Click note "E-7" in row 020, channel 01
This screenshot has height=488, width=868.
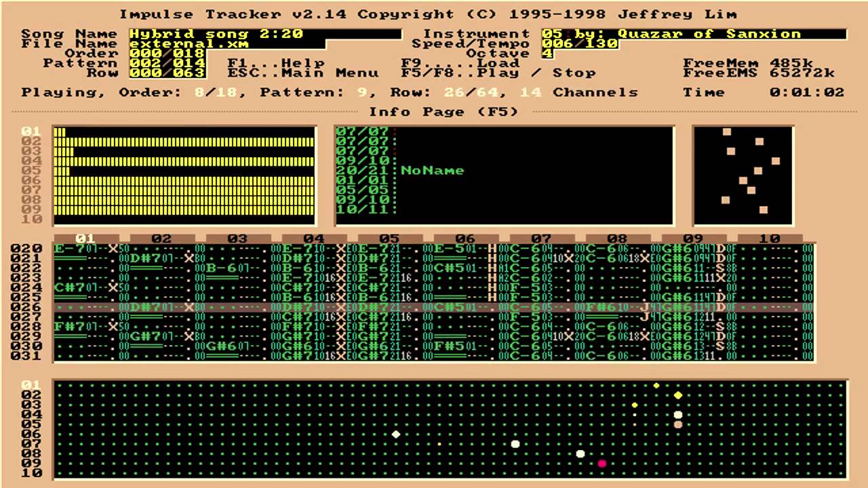pos(70,249)
